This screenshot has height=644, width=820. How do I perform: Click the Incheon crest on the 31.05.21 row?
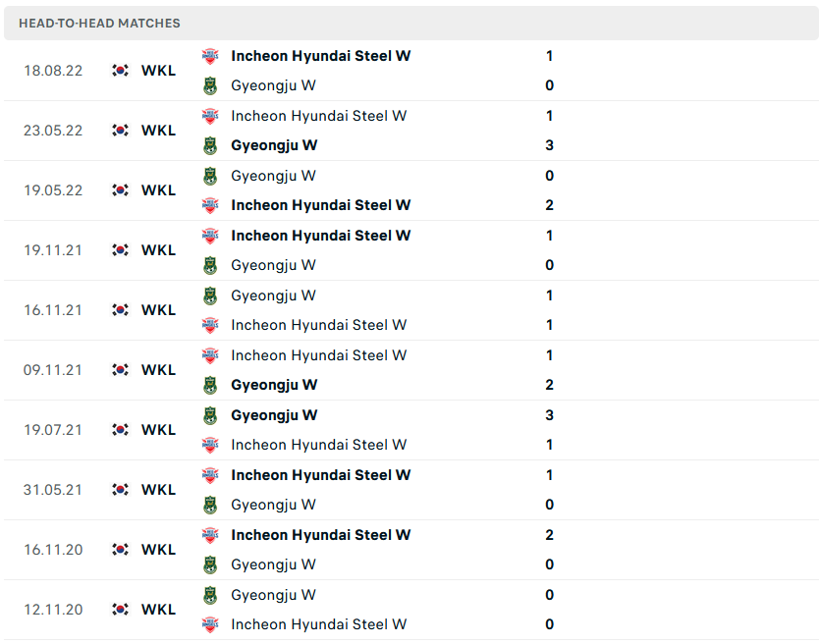click(210, 475)
